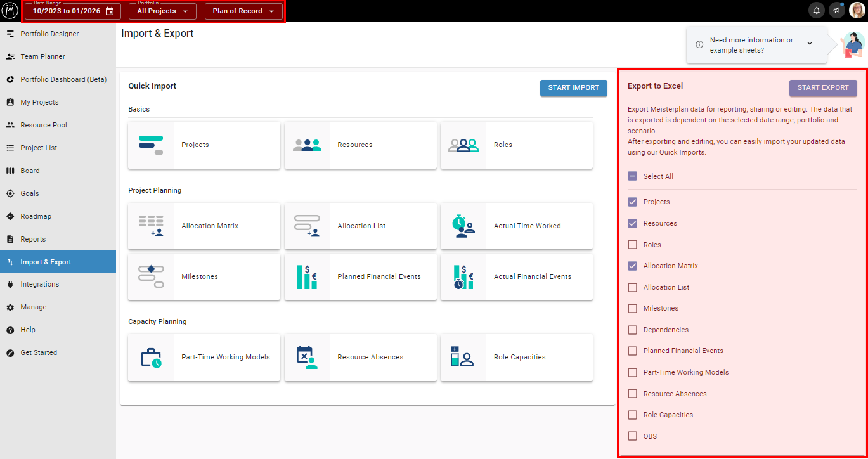Open the Part-Time Working Models import card

click(204, 358)
